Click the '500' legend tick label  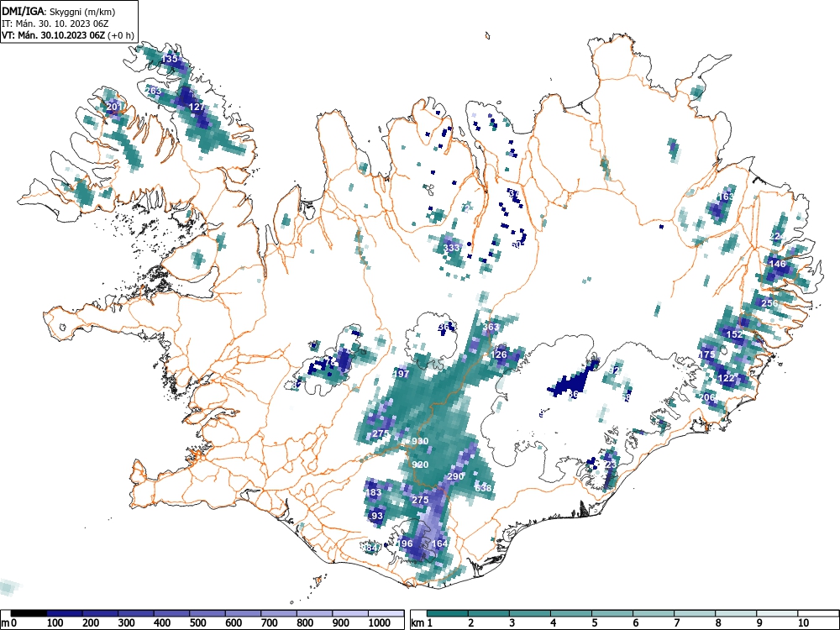coord(197,623)
